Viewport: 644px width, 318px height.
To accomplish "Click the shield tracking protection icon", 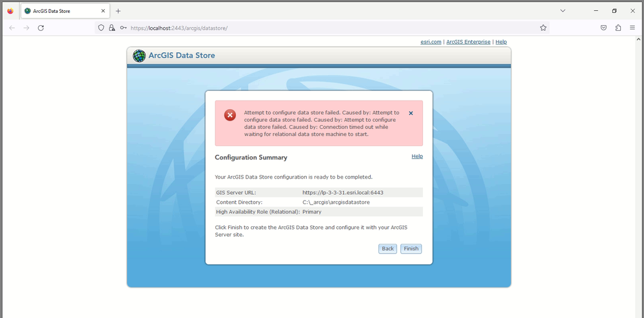I will [101, 28].
